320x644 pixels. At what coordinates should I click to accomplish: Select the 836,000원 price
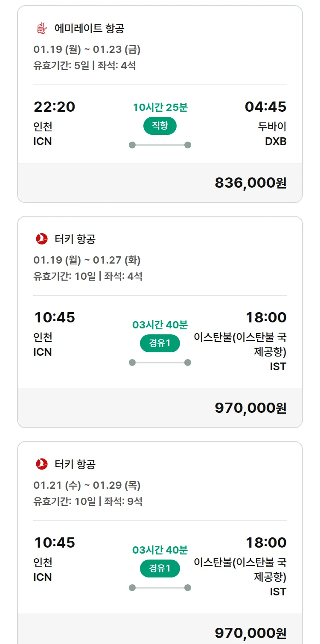point(250,183)
